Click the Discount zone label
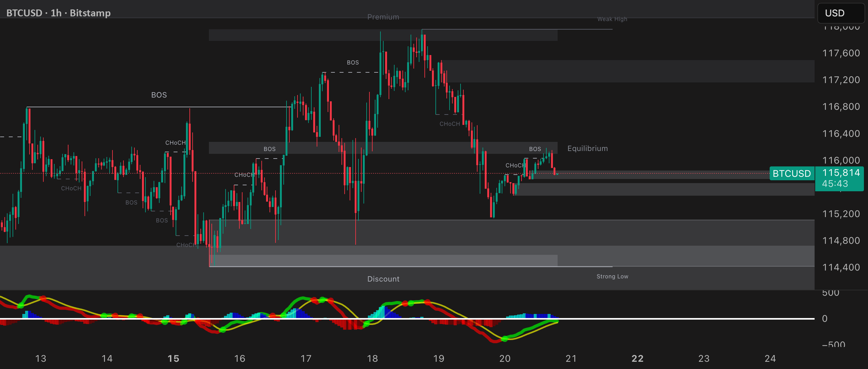This screenshot has width=868, height=369. click(x=383, y=279)
